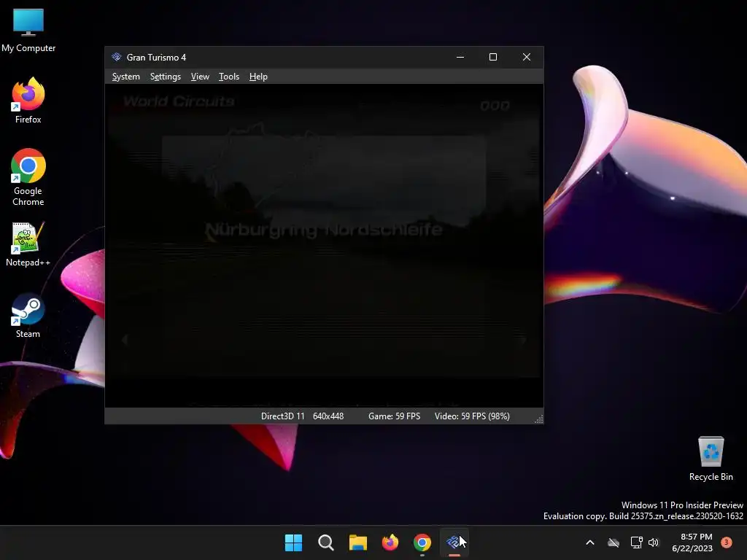Viewport: 747px width, 560px height.
Task: Open the clock showing 8:57 PM
Action: tap(692, 542)
